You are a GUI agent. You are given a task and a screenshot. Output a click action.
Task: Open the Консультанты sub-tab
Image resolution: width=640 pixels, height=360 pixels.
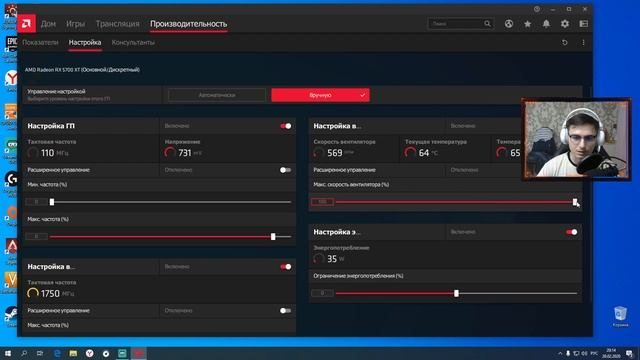[x=133, y=42]
